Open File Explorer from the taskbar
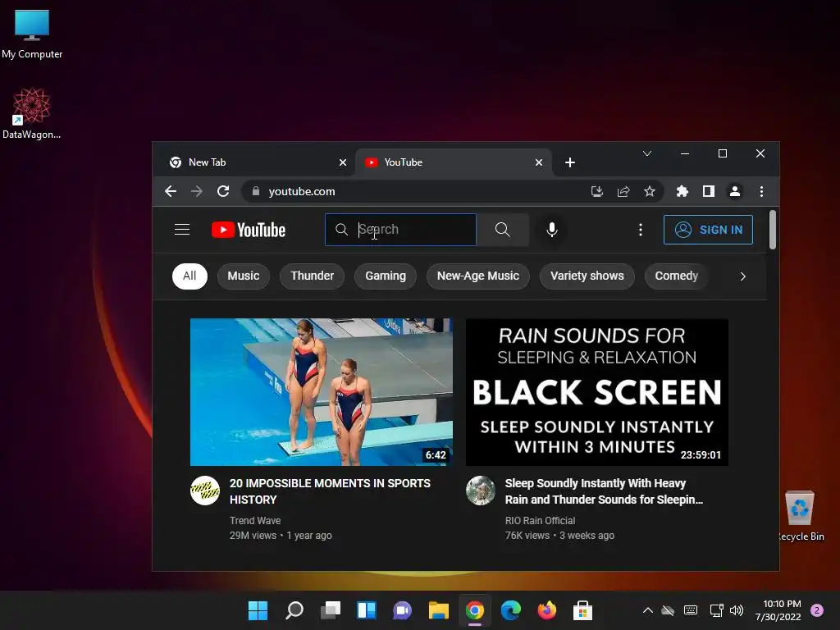The image size is (840, 630). click(438, 610)
